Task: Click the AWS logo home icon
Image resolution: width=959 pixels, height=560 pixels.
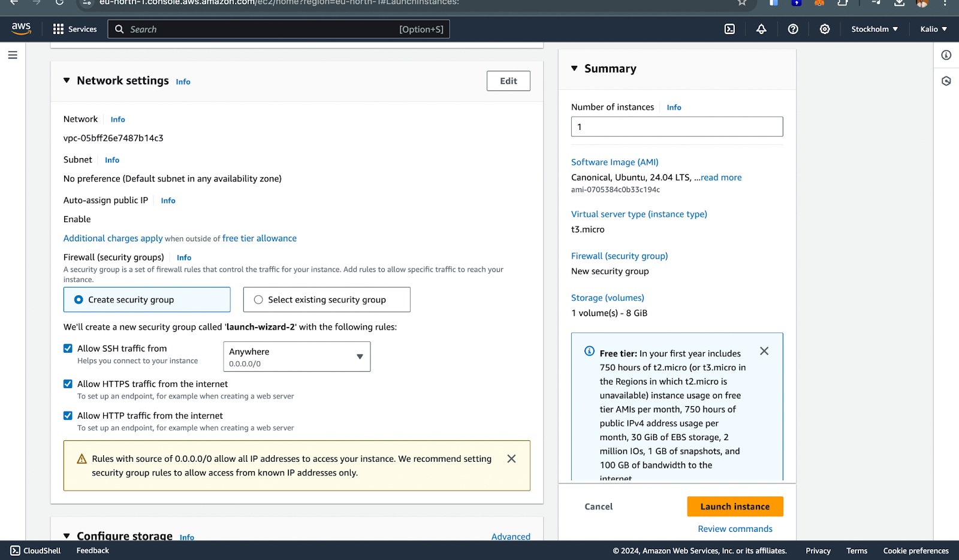Action: click(21, 28)
